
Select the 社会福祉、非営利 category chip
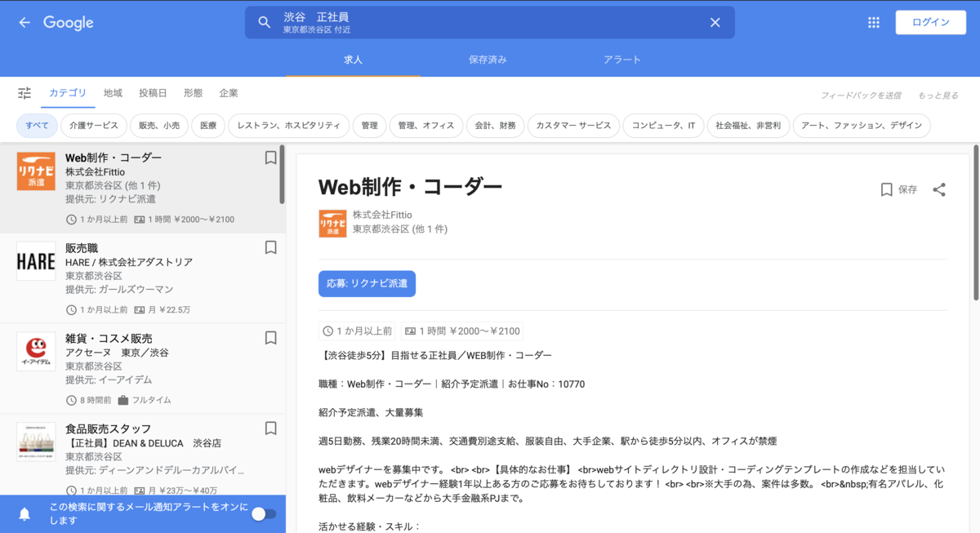tap(748, 126)
